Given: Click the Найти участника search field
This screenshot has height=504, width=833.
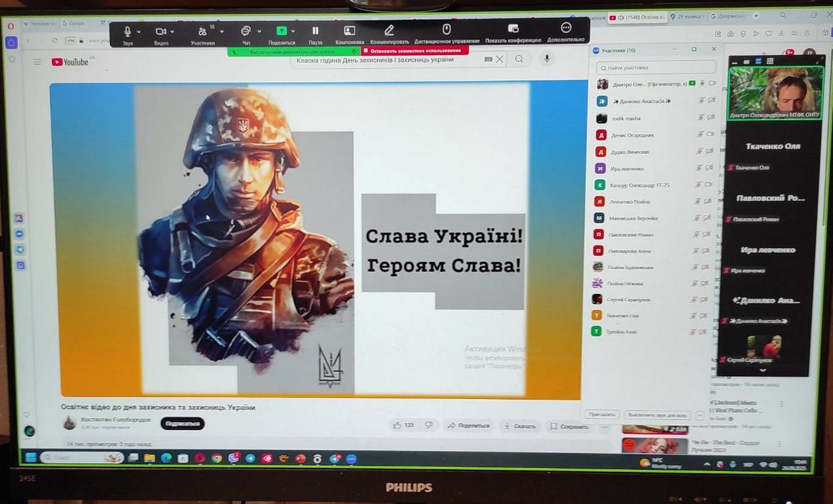Looking at the screenshot, I should (656, 68).
